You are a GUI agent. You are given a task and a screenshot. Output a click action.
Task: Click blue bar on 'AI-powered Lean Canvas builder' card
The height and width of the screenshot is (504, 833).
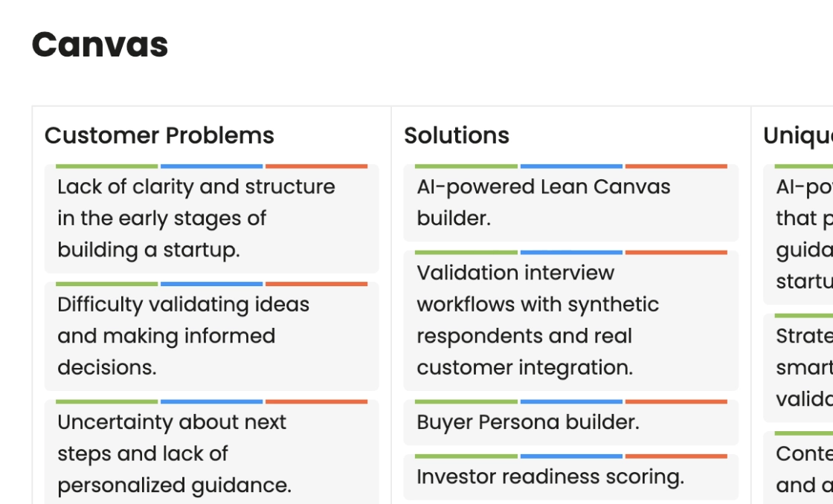coord(571,167)
